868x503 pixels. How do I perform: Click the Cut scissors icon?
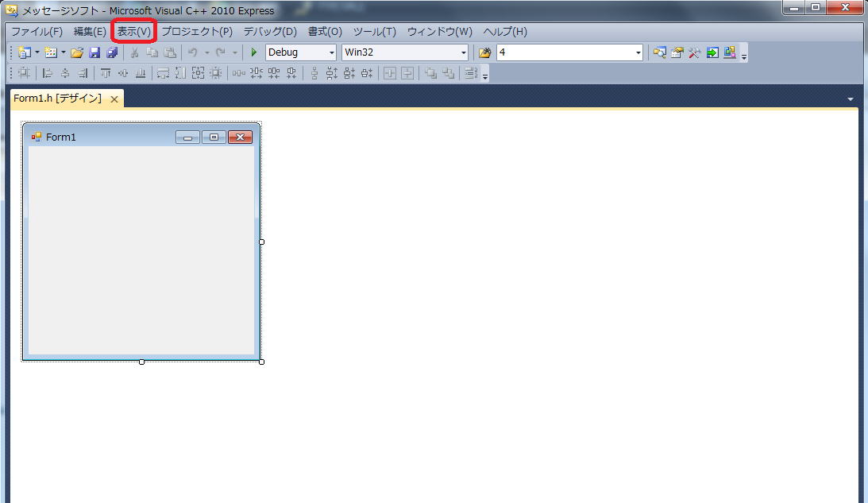tap(134, 52)
